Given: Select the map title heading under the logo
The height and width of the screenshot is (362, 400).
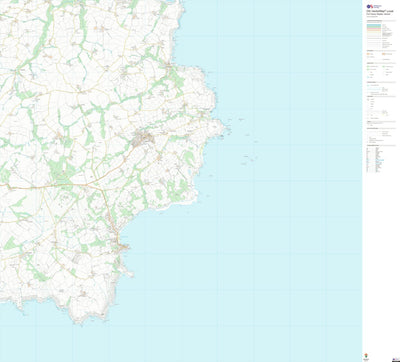Looking at the screenshot, I should coord(380,12).
